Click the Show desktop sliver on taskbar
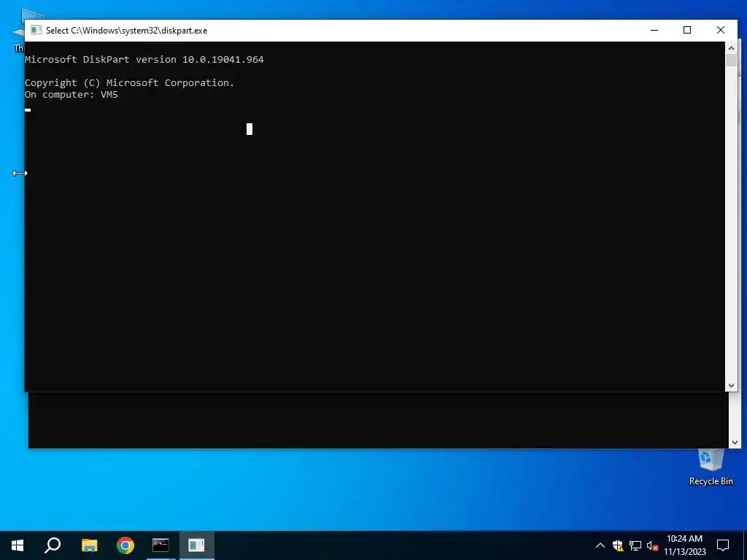The width and height of the screenshot is (747, 560). coord(745,545)
